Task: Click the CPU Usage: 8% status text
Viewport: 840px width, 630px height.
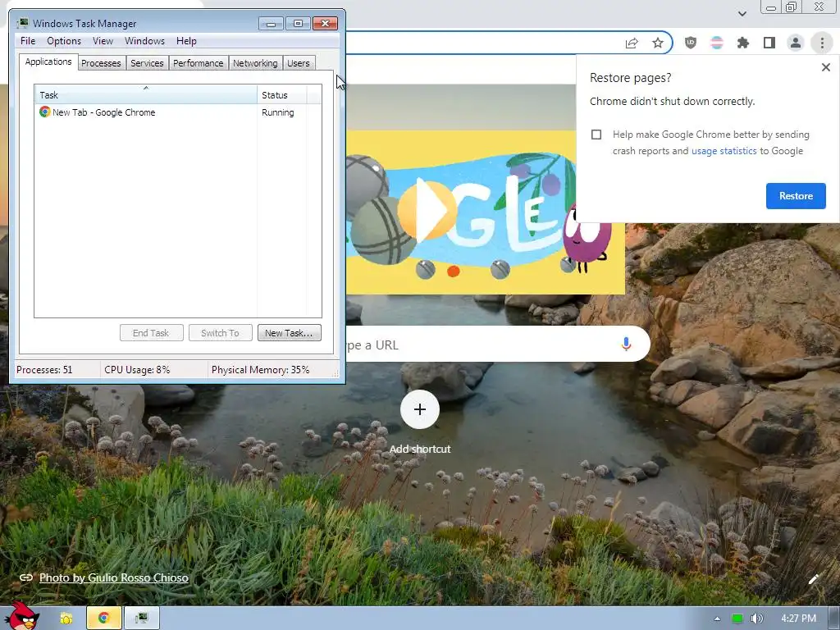Action: pyautogui.click(x=137, y=370)
